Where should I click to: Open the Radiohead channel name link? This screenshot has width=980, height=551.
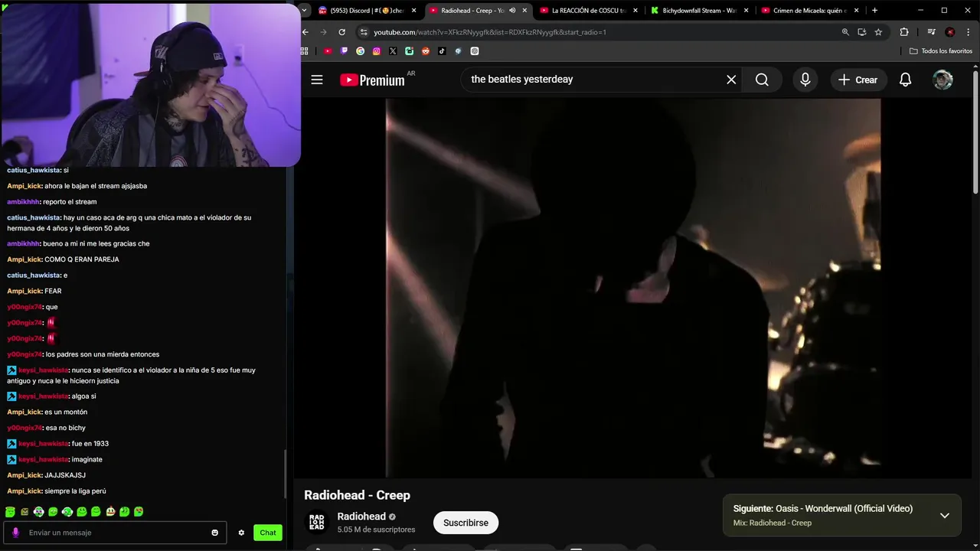(x=361, y=517)
